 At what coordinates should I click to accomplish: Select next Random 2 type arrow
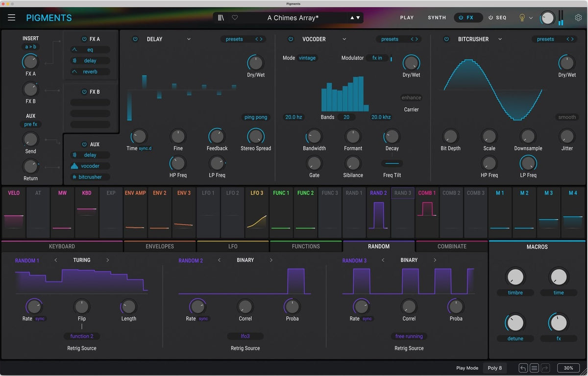pos(271,260)
